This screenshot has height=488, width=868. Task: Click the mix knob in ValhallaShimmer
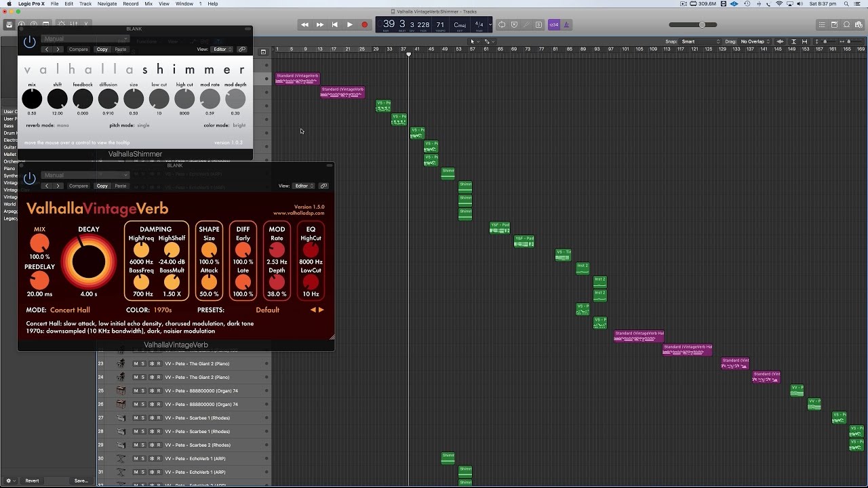(32, 100)
